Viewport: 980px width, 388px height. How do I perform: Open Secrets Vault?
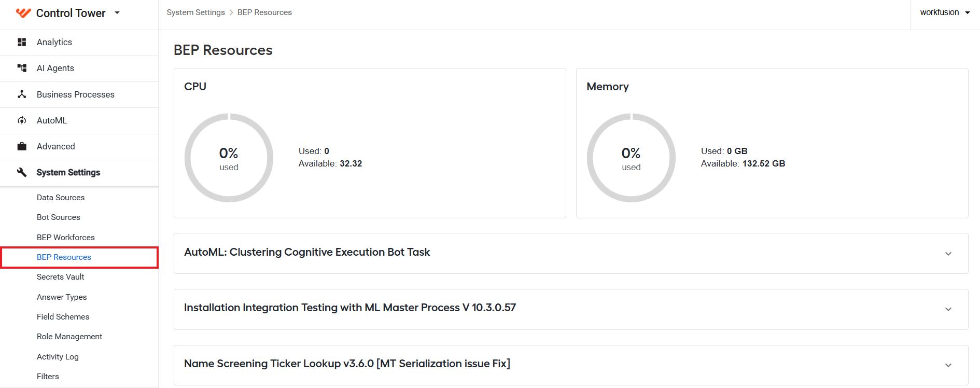(60, 277)
